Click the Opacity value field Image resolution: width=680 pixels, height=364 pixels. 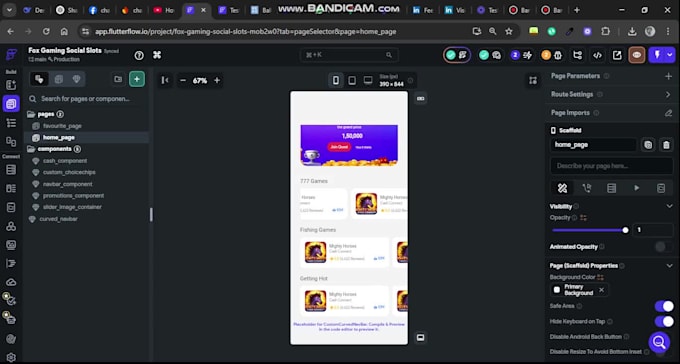[653, 230]
